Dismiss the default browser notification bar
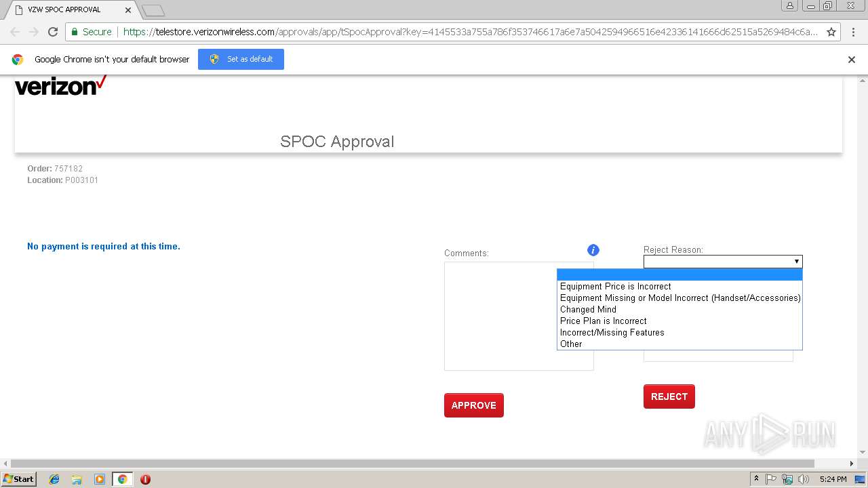Image resolution: width=868 pixels, height=488 pixels. [852, 60]
